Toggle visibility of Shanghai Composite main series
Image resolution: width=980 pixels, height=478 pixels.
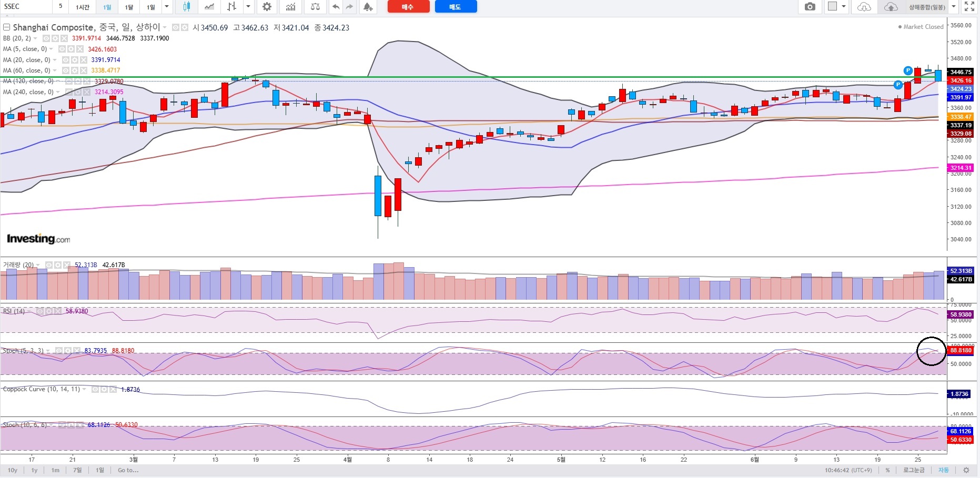[176, 27]
